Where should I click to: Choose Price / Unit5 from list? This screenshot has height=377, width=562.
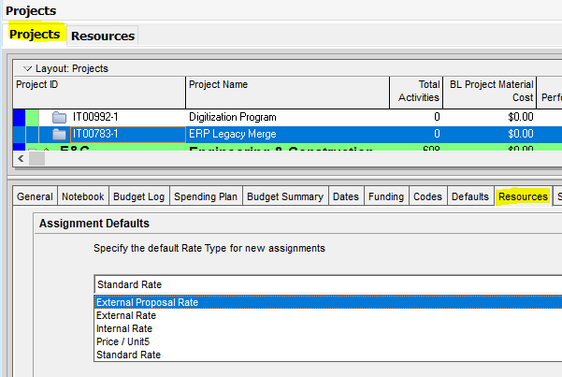tap(328, 342)
